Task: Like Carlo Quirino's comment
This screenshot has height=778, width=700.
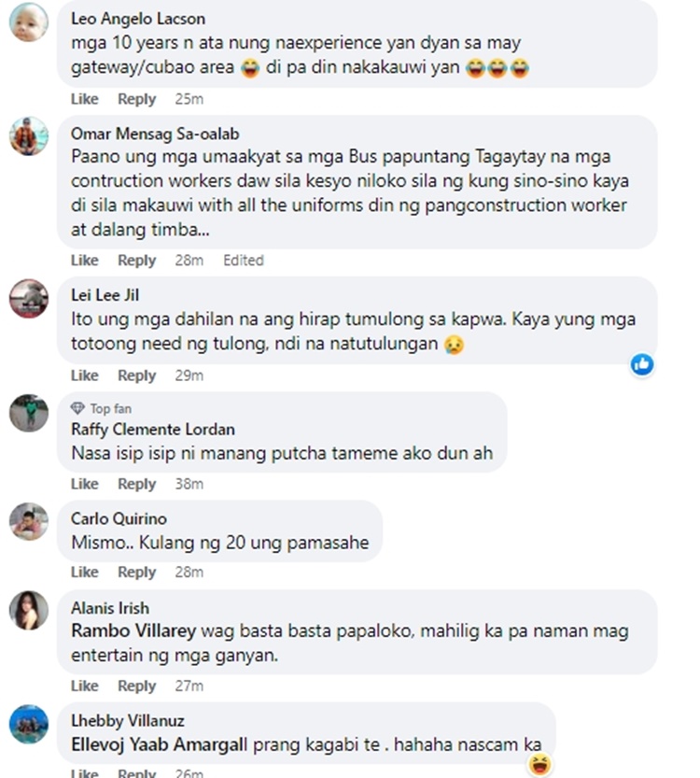Action: pyautogui.click(x=84, y=573)
